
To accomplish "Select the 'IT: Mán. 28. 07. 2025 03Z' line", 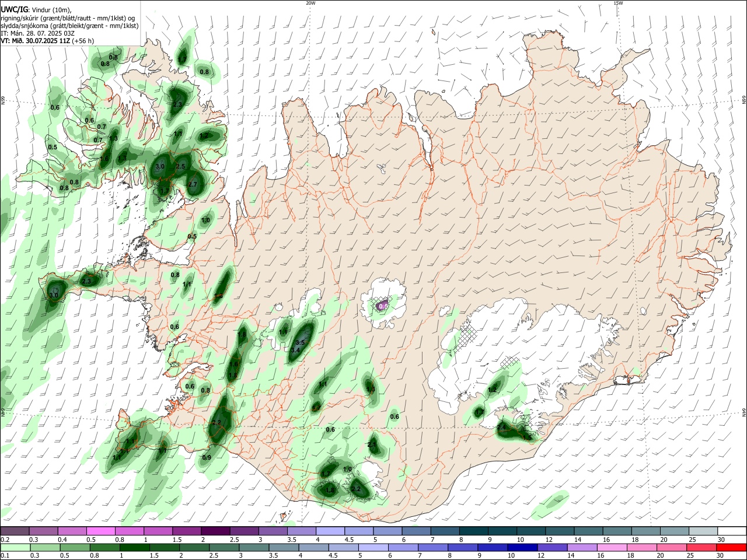I will coord(37,33).
